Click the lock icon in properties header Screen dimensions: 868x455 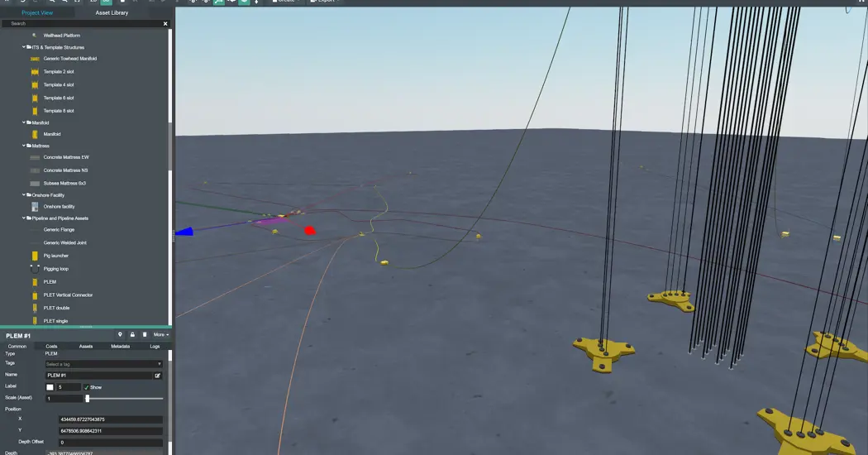(x=132, y=335)
